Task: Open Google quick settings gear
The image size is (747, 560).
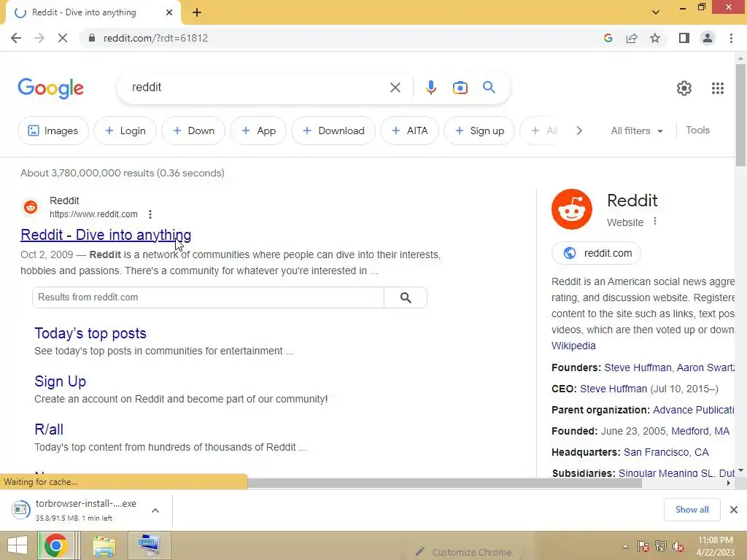Action: [684, 88]
